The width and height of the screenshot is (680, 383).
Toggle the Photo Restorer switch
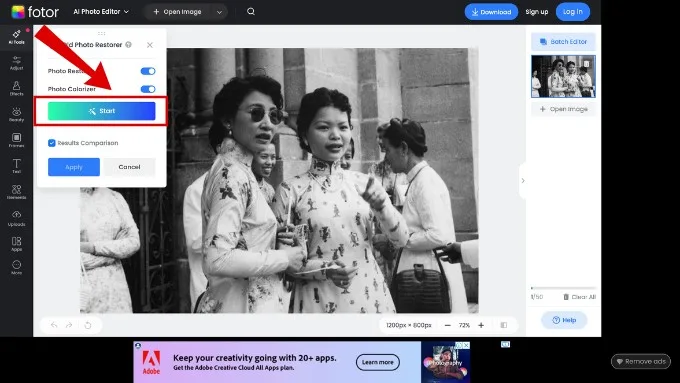coord(148,71)
